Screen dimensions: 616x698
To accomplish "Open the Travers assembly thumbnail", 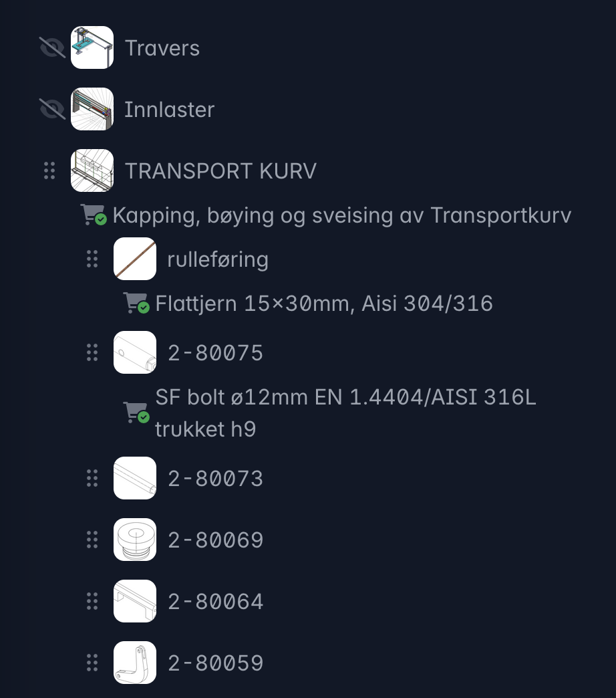I will (92, 47).
